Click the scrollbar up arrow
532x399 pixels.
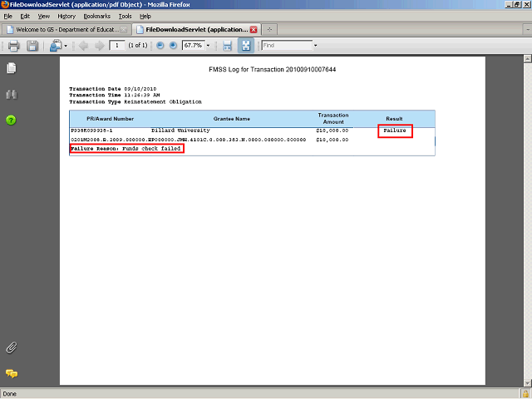coord(528,59)
